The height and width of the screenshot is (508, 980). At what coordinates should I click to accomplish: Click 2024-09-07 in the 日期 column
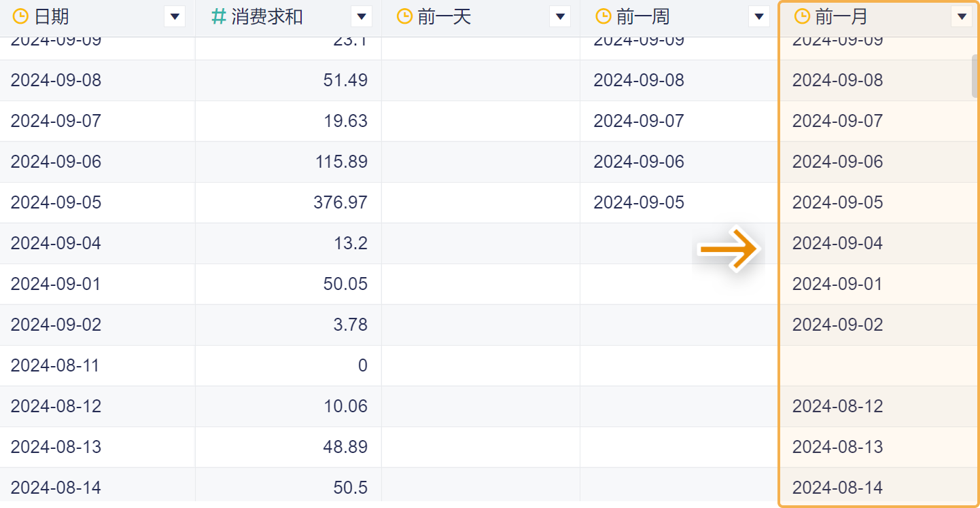pyautogui.click(x=56, y=121)
